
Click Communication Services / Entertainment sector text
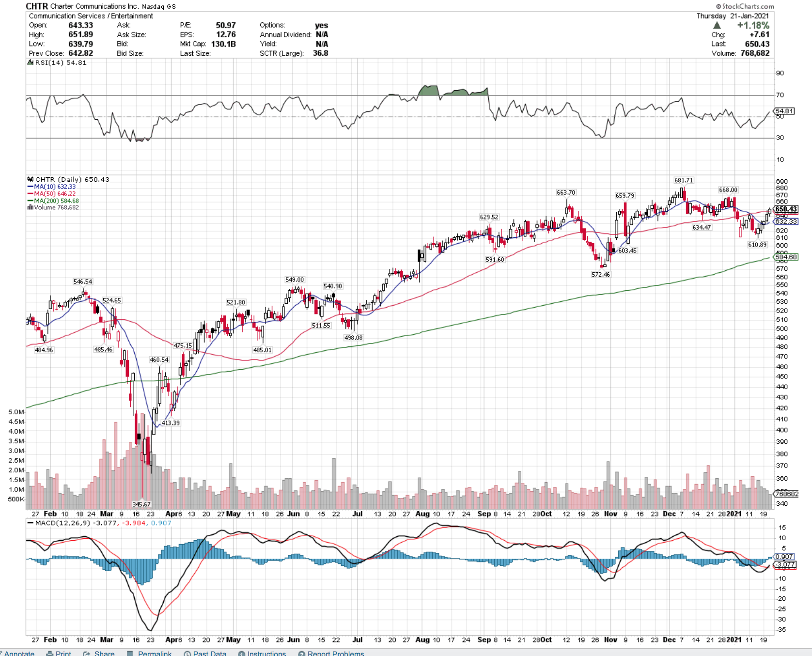coord(91,16)
